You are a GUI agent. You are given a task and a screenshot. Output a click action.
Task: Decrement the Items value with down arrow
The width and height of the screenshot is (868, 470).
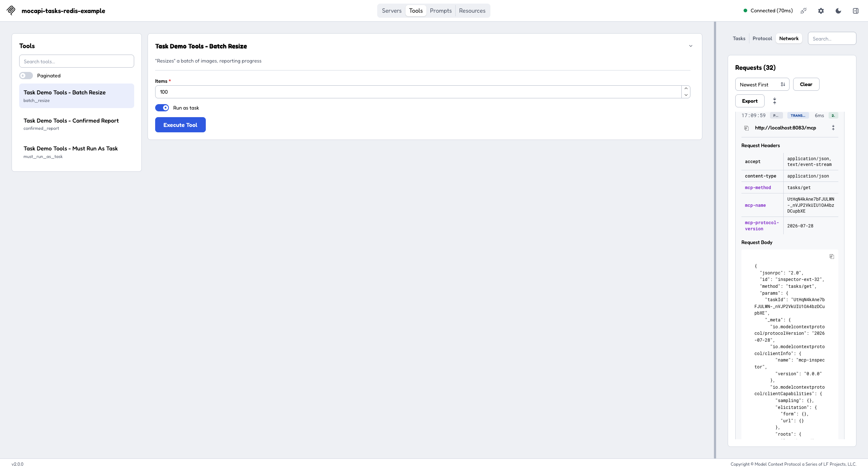coord(686,95)
